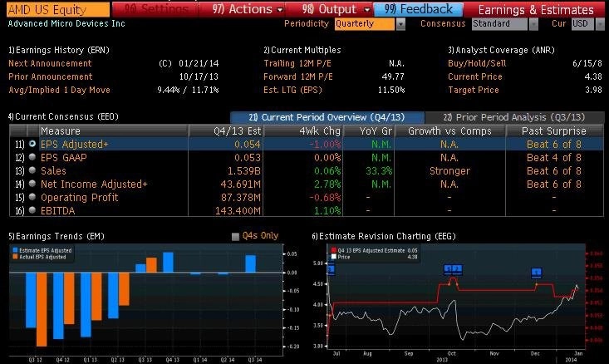Open the Consensus Standard dropdown arrow

533,24
